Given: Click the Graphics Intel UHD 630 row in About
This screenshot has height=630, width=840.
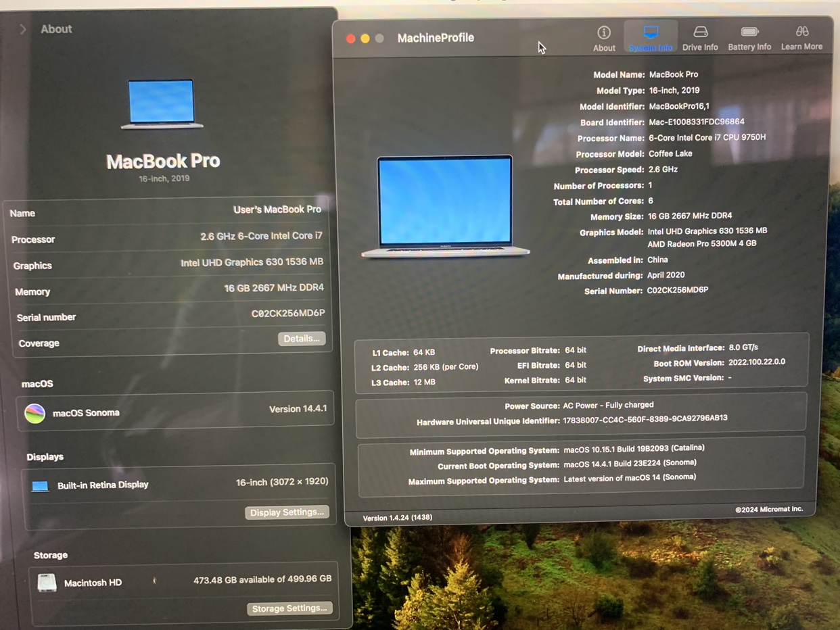Looking at the screenshot, I should (x=168, y=264).
